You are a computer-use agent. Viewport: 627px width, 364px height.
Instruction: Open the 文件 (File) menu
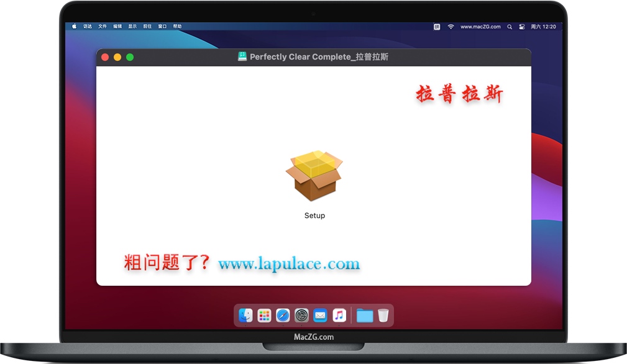(103, 27)
